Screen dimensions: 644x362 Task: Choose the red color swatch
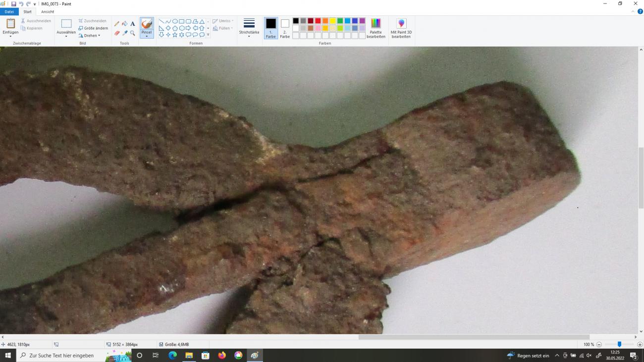(318, 21)
